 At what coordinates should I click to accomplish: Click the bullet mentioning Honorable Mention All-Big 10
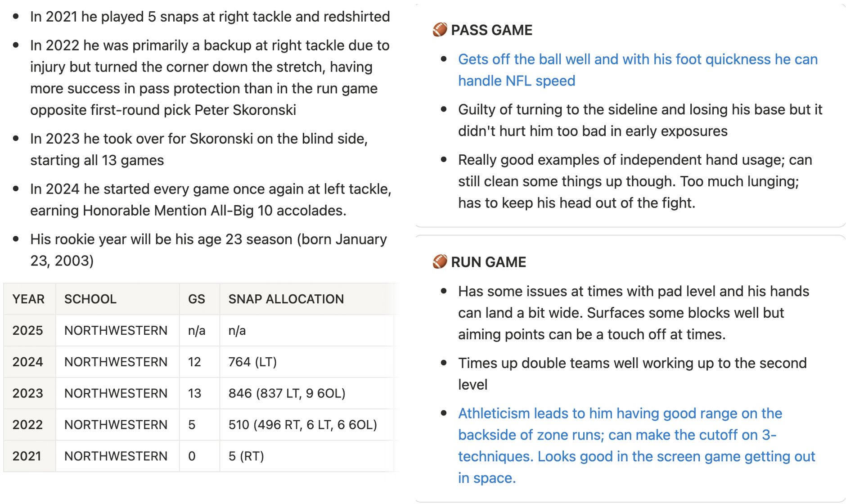[x=211, y=199]
